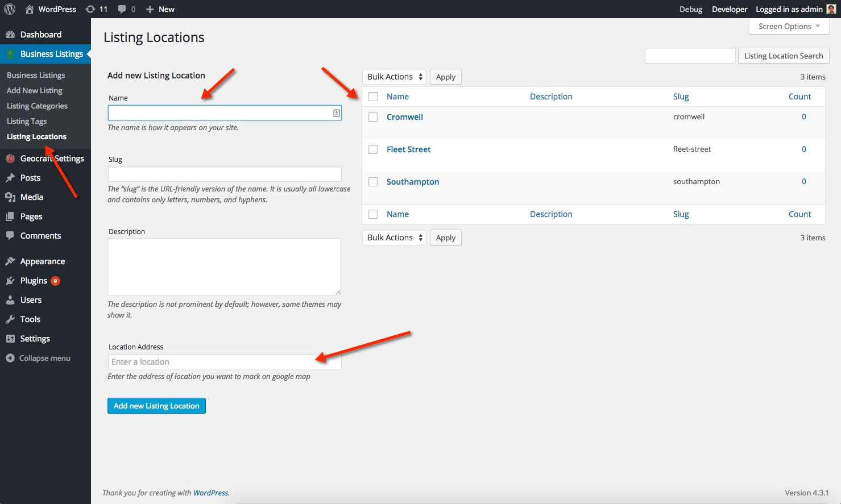Viewport: 841px width, 504px height.
Task: Select the Fleet Street row checkbox
Action: click(373, 149)
